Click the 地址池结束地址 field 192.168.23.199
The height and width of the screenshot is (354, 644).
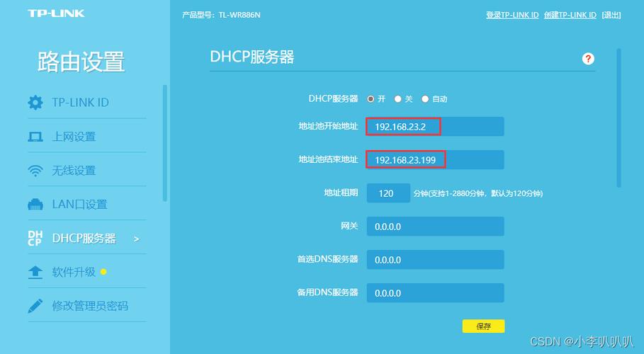(x=436, y=160)
